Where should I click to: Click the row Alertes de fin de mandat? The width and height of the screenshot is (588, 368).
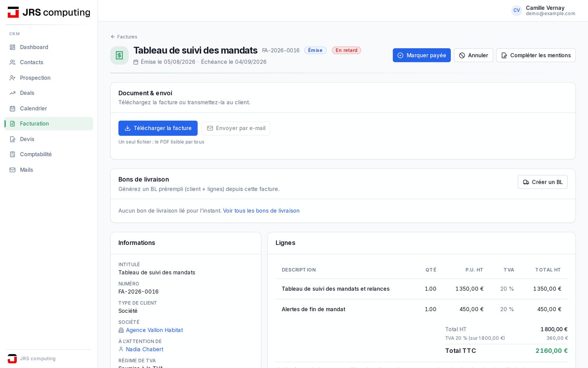[x=421, y=309]
